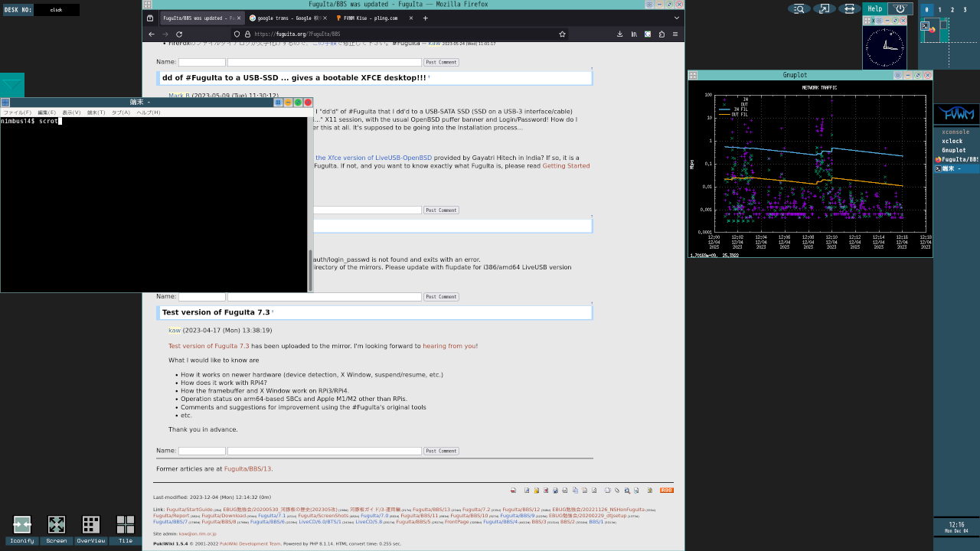Follow the Fugulta/BBS/13 former articles link
This screenshot has width=980, height=551.
[247, 469]
